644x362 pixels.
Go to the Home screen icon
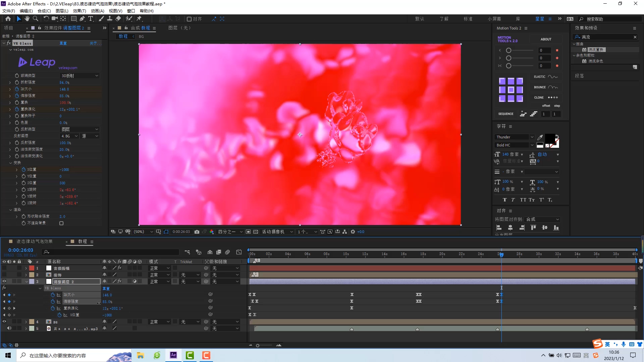tap(8, 19)
